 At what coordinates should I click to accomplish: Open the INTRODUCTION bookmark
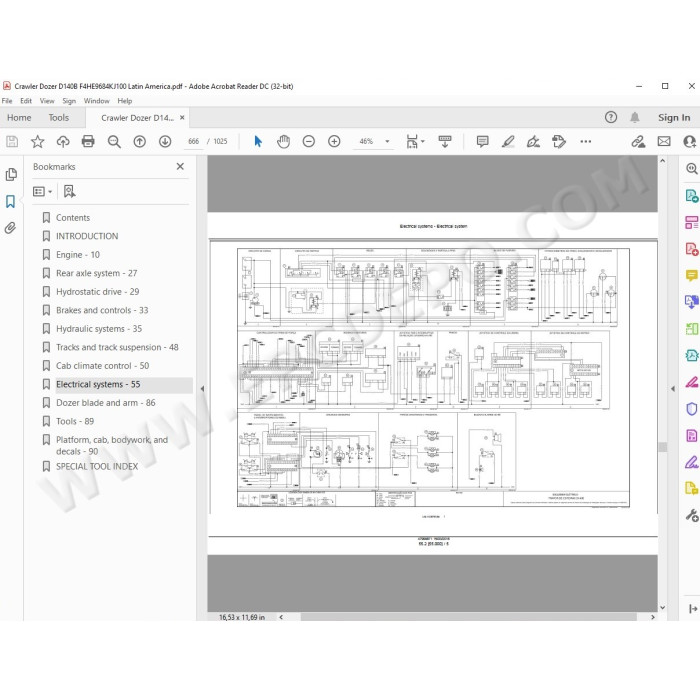[x=87, y=236]
